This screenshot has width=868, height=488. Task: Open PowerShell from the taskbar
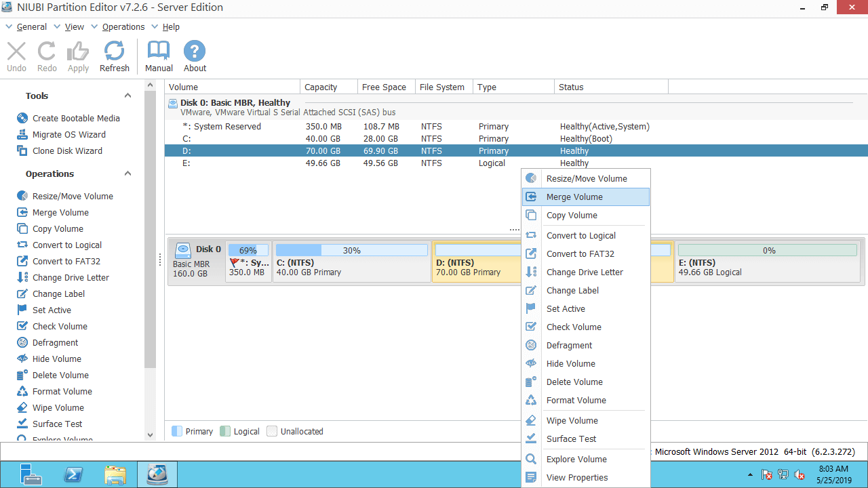[73, 474]
